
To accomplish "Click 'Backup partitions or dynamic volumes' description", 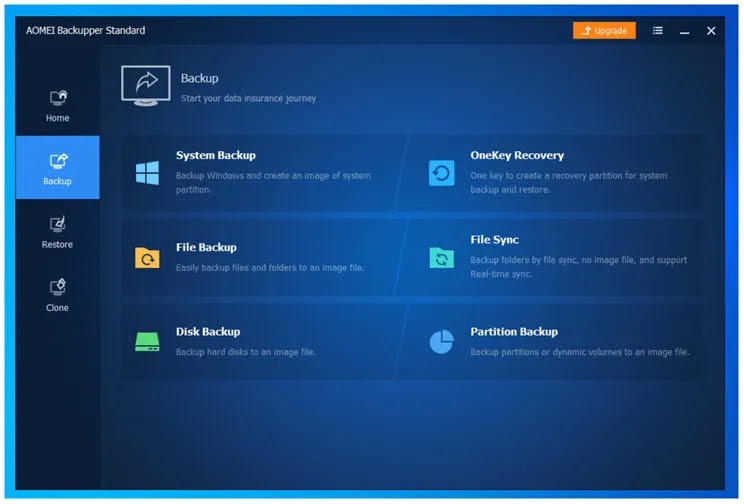I will [x=580, y=352].
